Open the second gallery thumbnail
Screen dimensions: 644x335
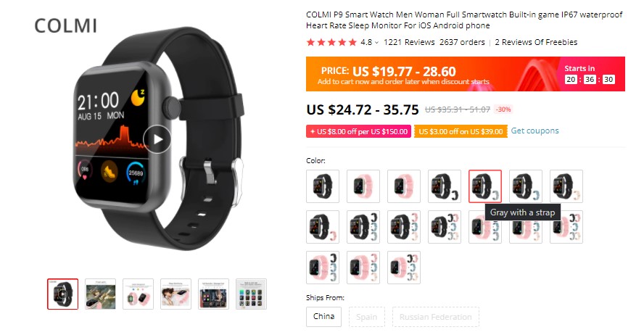pyautogui.click(x=101, y=294)
